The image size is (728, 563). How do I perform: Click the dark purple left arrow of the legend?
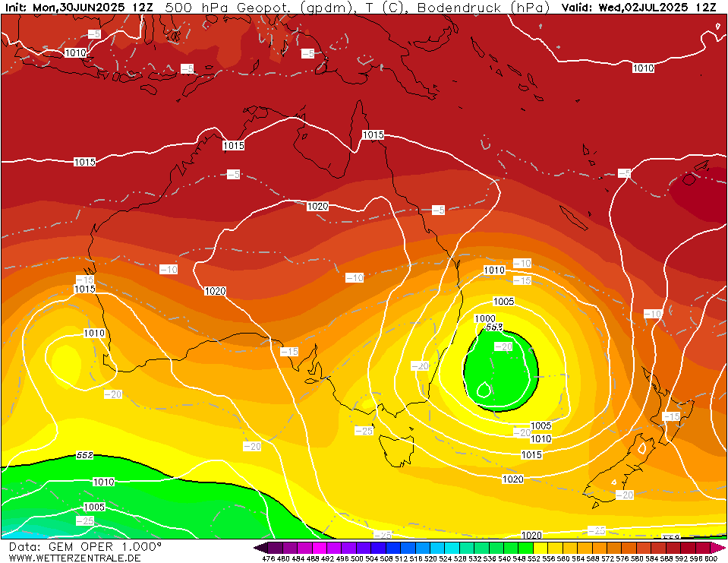[x=260, y=548]
